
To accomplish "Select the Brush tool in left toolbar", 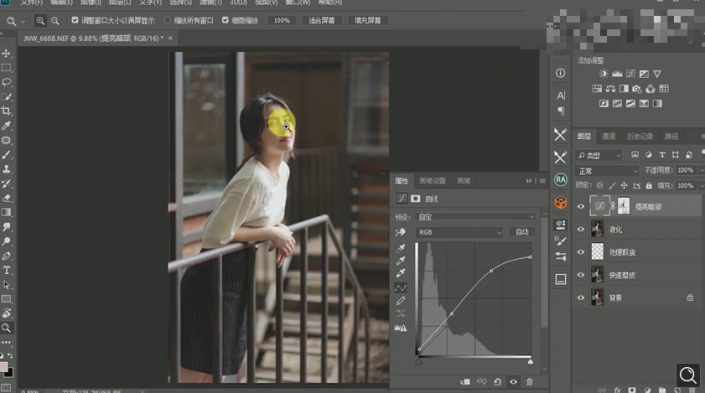I will [6, 155].
